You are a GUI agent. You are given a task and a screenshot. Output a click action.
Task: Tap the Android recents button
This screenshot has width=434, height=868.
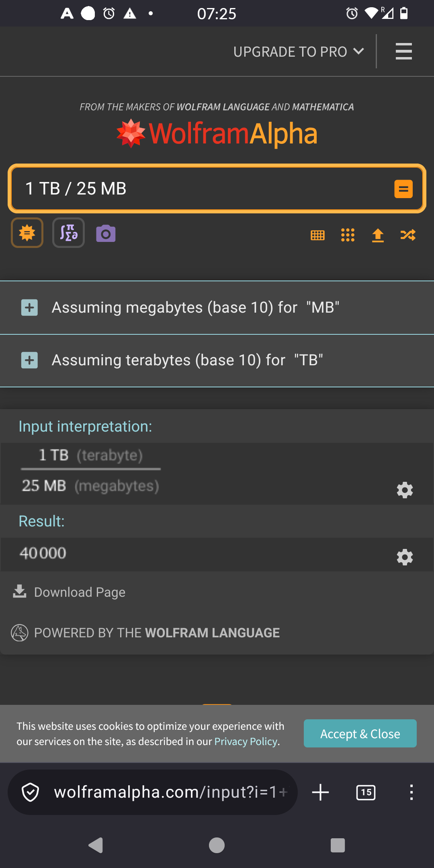[x=338, y=845]
